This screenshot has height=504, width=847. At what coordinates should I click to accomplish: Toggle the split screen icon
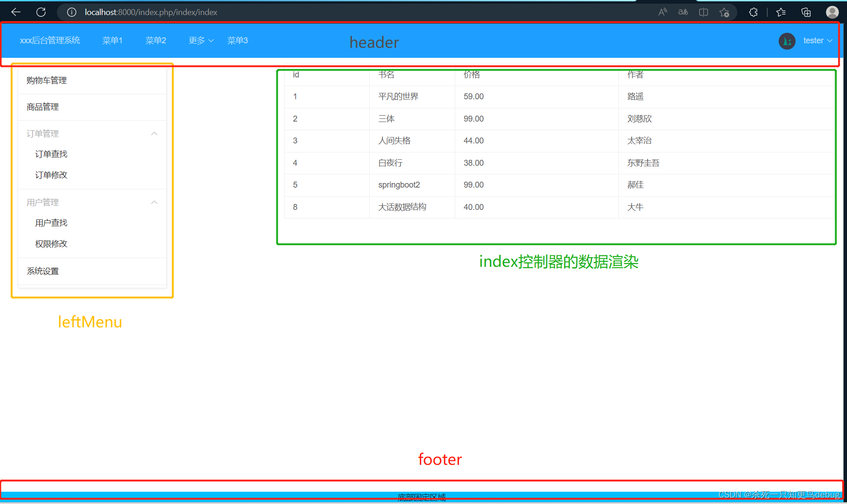tap(704, 12)
